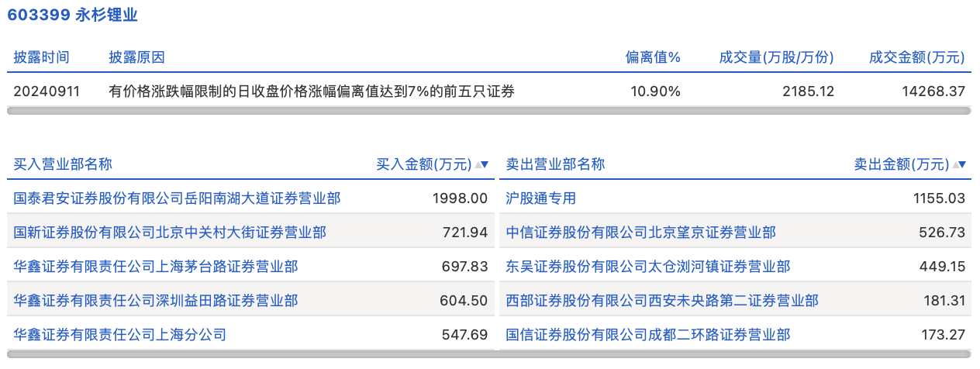Select 华鑫证券有限责任公司上海分公司 entry
This screenshot has height=369, width=980.
click(x=120, y=335)
